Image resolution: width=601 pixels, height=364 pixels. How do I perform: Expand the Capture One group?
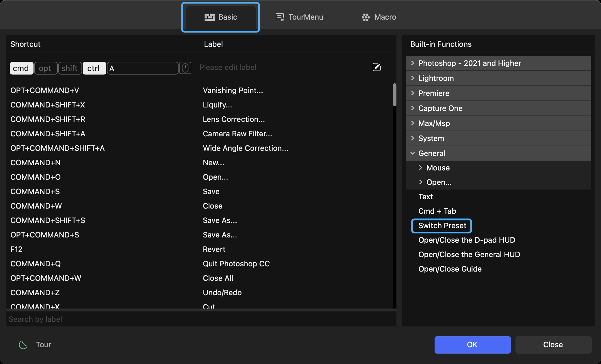tap(498, 108)
